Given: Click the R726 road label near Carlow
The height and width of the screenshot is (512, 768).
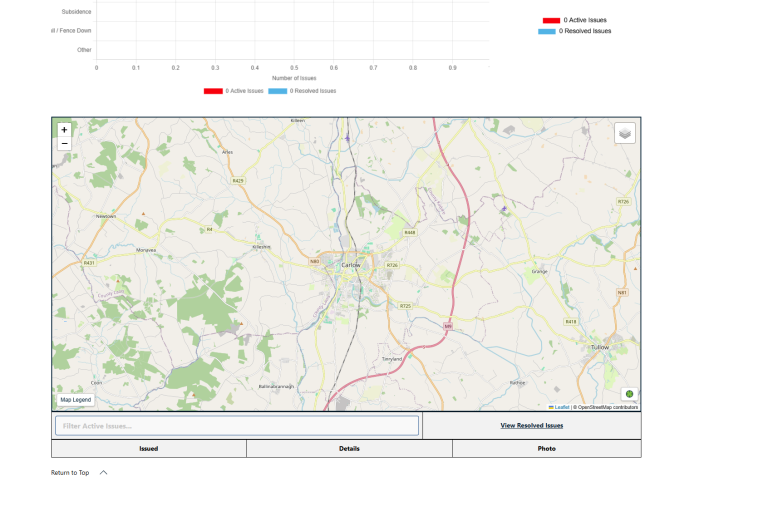Looking at the screenshot, I should (392, 266).
